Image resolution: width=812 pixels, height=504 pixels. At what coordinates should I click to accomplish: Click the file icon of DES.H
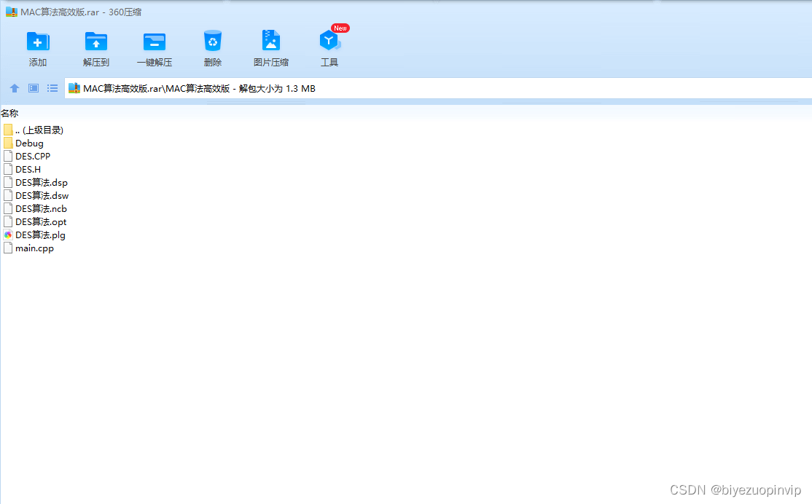(8, 169)
